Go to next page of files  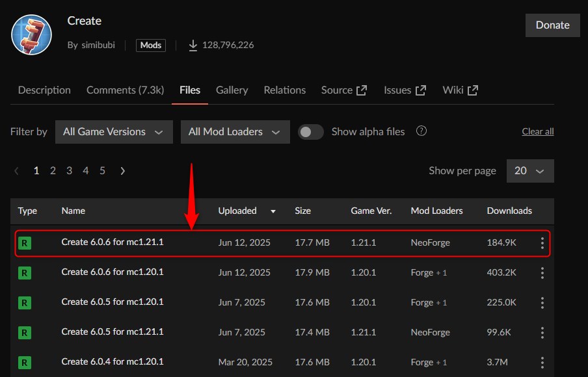(x=123, y=171)
